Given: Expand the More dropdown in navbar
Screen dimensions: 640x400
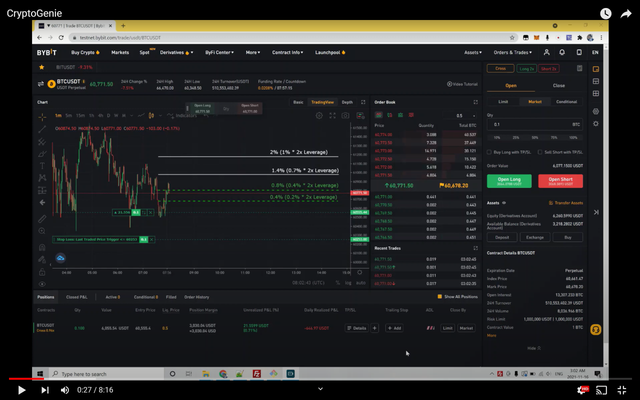Looking at the screenshot, I should (x=253, y=52).
